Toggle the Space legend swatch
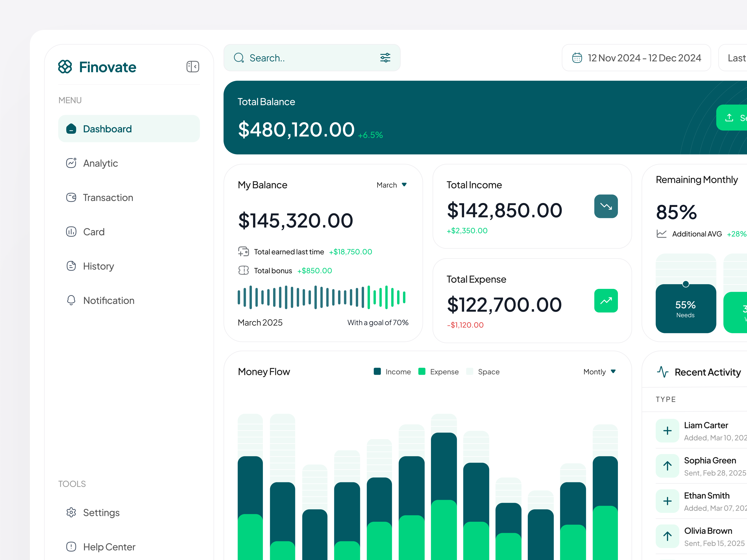The width and height of the screenshot is (747, 560). (x=469, y=371)
